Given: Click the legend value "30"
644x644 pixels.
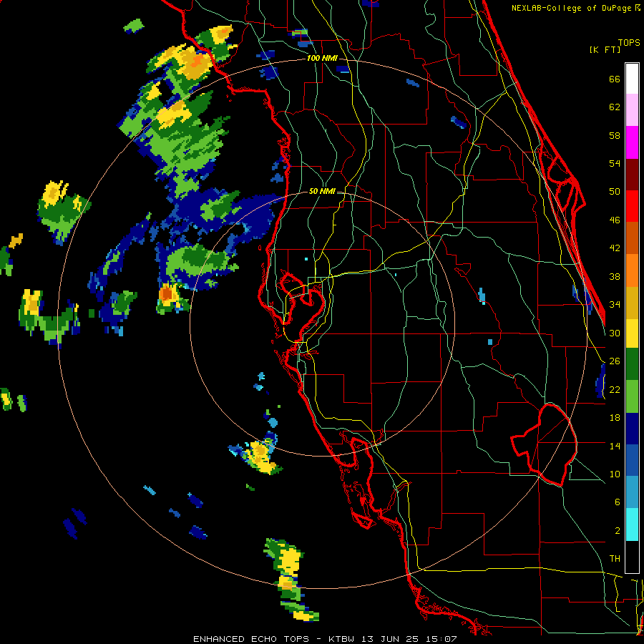Looking at the screenshot, I should 615,333.
